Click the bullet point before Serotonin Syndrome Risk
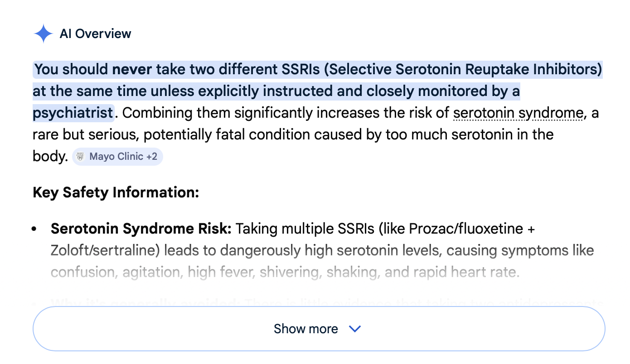This screenshot has width=630, height=364. point(34,229)
